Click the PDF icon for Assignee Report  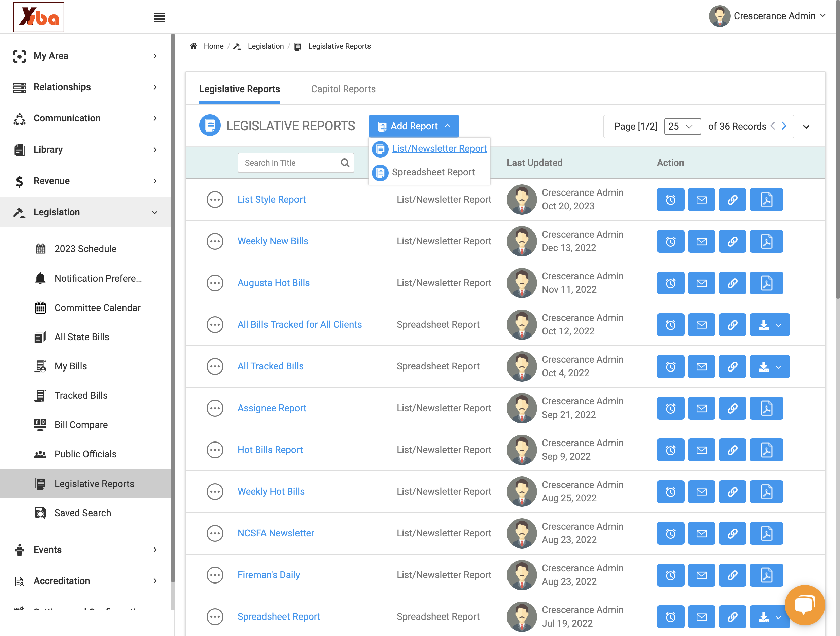point(766,408)
